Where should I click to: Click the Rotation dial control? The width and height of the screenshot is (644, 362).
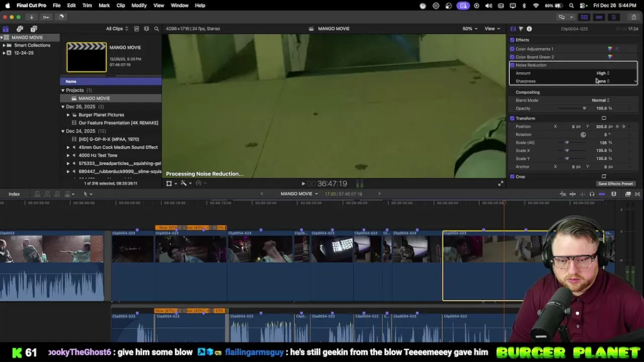(583, 134)
